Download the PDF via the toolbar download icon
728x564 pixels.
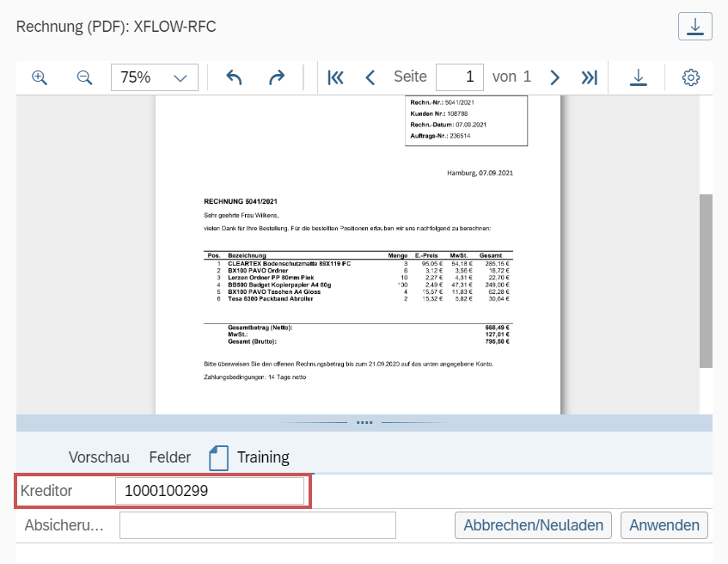pyautogui.click(x=638, y=77)
